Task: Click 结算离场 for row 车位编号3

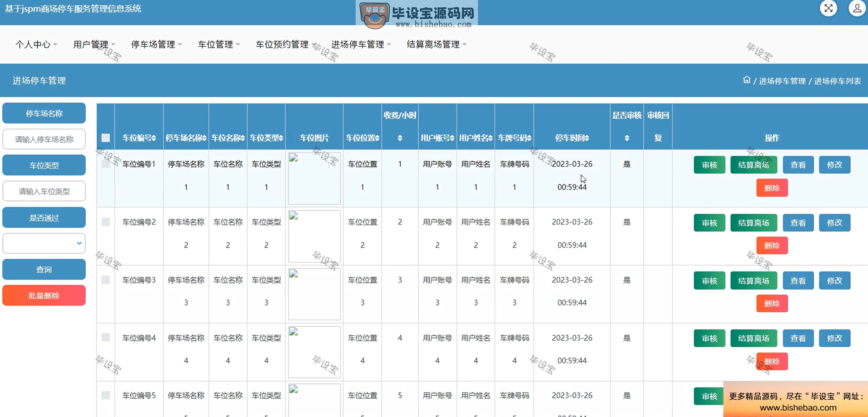Action: click(x=754, y=280)
